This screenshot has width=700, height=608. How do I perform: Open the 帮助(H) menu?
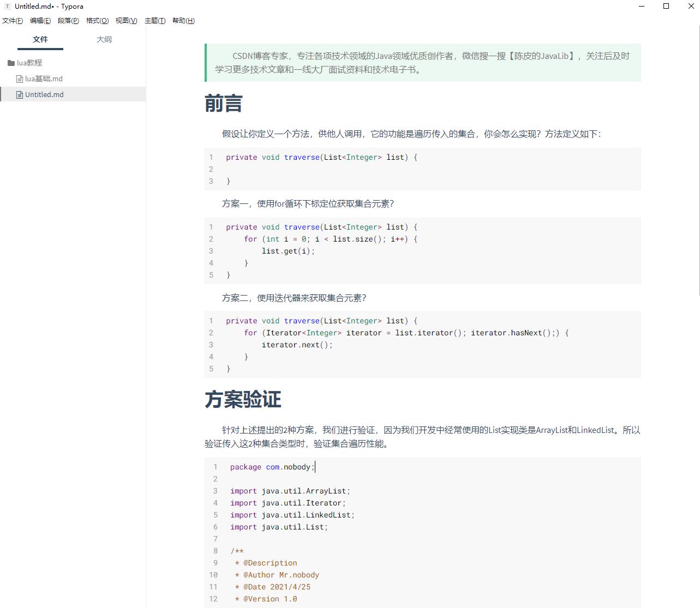[183, 21]
